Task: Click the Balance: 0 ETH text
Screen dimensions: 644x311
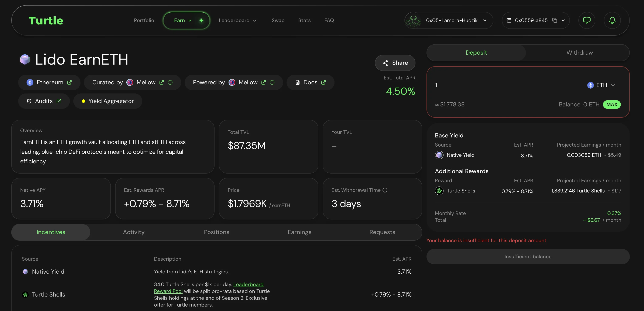Action: [x=579, y=105]
